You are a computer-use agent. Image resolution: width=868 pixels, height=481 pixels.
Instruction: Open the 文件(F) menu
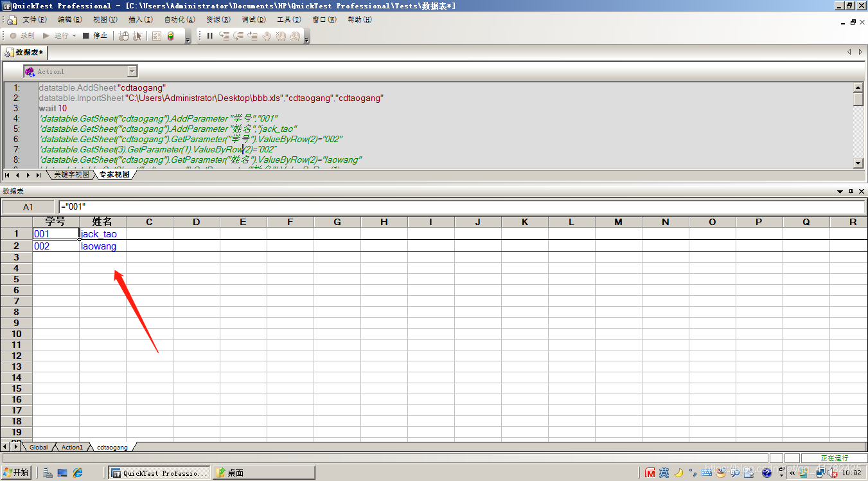pos(34,20)
